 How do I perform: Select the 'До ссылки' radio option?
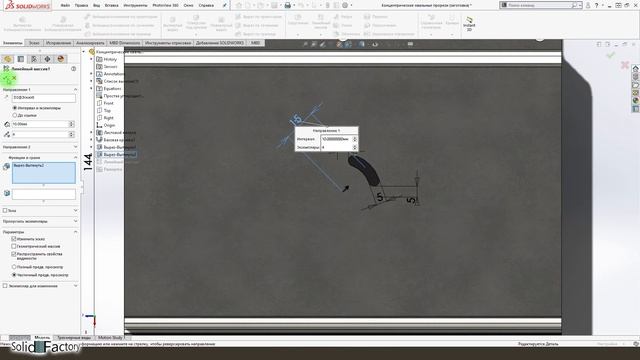[15, 115]
